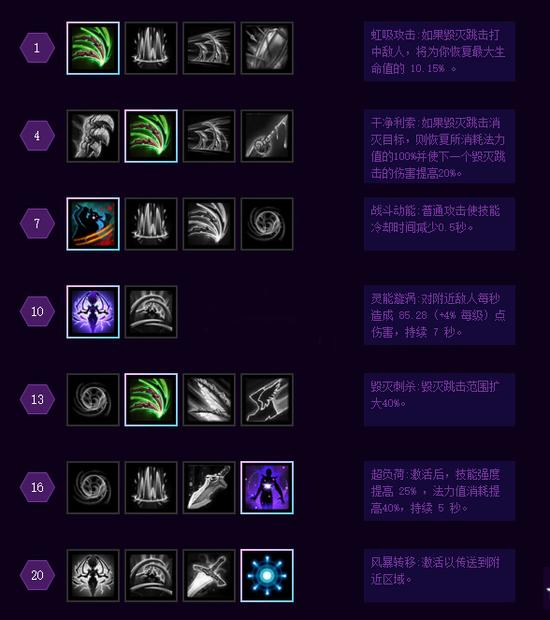Choose the grey swirl vortex talent at level 7
Image resolution: width=550 pixels, height=620 pixels.
click(x=267, y=224)
